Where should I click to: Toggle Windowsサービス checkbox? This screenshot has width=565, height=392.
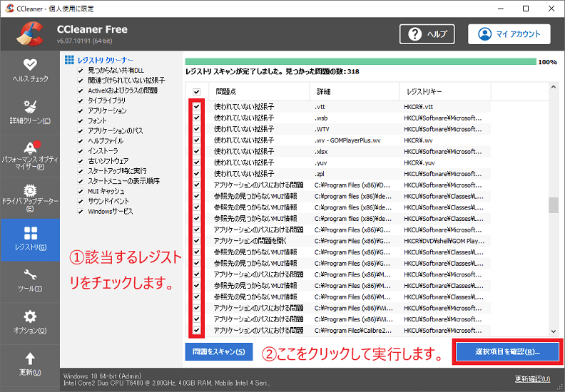click(81, 212)
